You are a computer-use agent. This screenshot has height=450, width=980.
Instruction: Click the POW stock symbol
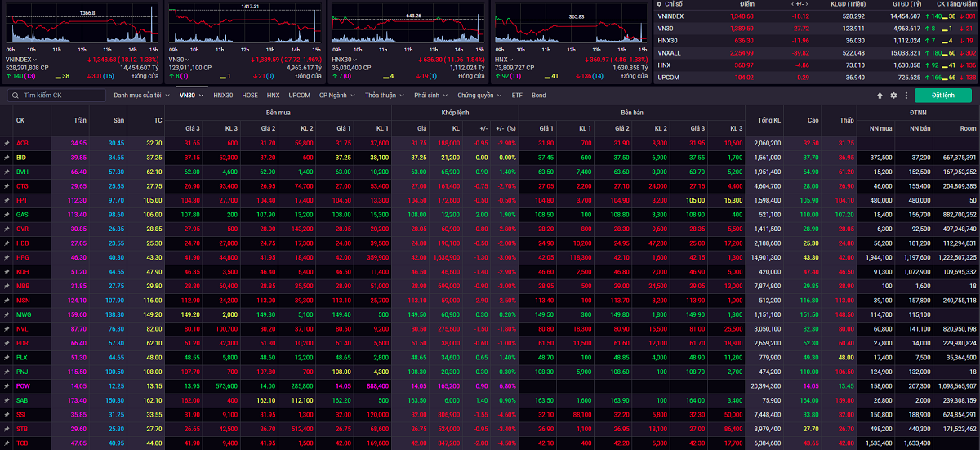click(x=22, y=385)
